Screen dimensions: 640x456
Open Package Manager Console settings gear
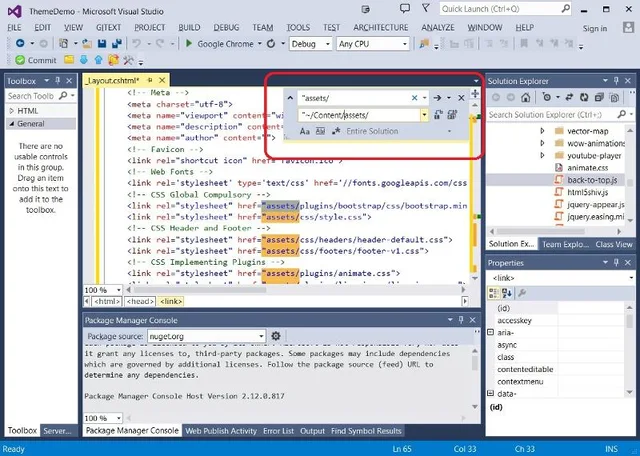tap(276, 336)
